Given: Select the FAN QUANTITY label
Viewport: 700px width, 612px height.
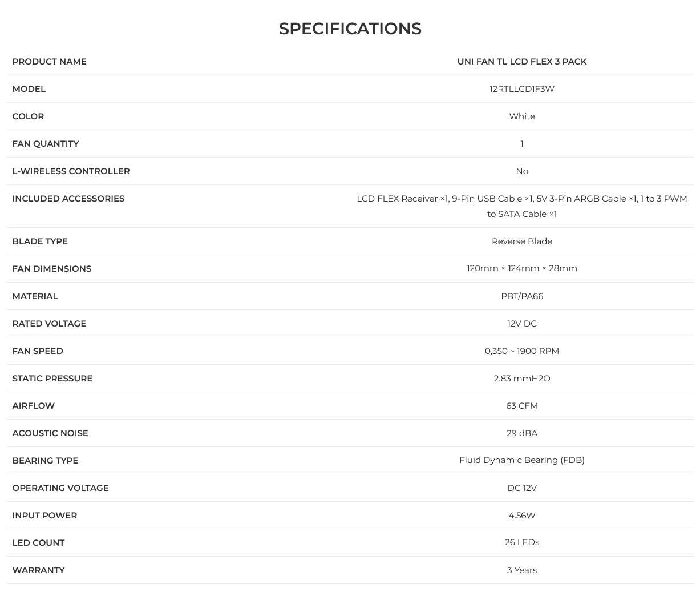Looking at the screenshot, I should [46, 144].
